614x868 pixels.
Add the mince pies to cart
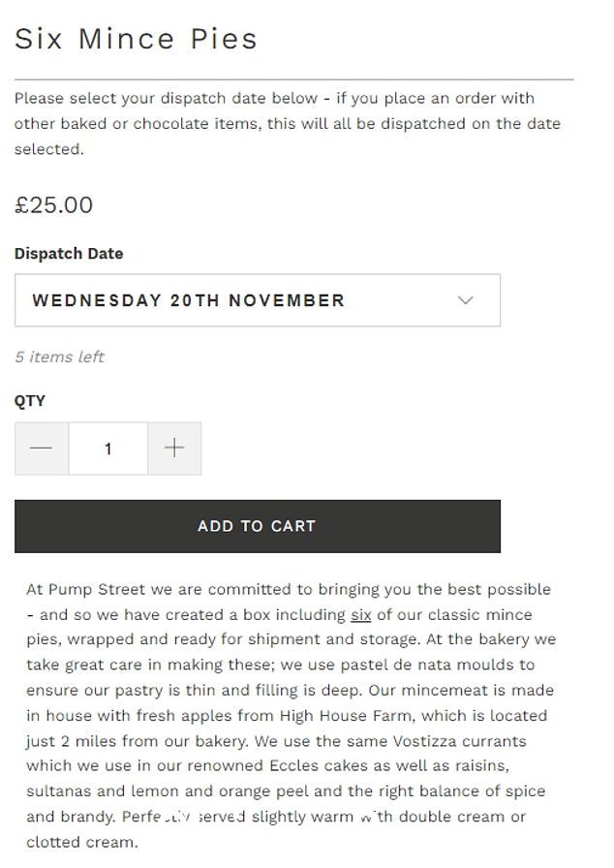tap(258, 526)
